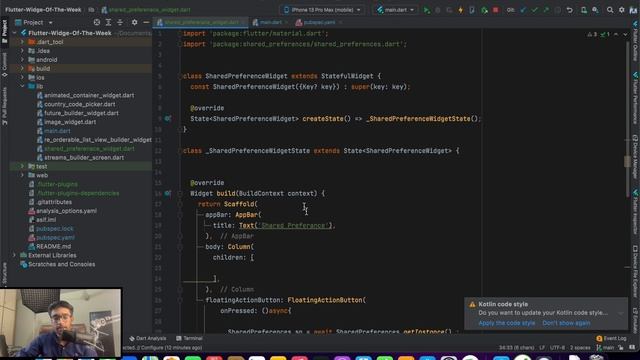Open the iPhone 13 Pro Max device dropdown
Screen dimensions: 640x360
point(322,10)
